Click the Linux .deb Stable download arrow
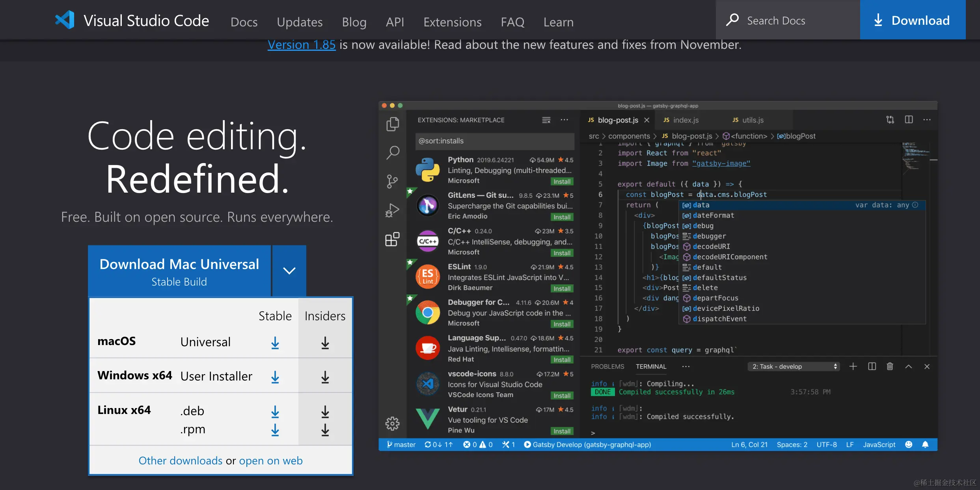The width and height of the screenshot is (980, 490). [x=275, y=412]
